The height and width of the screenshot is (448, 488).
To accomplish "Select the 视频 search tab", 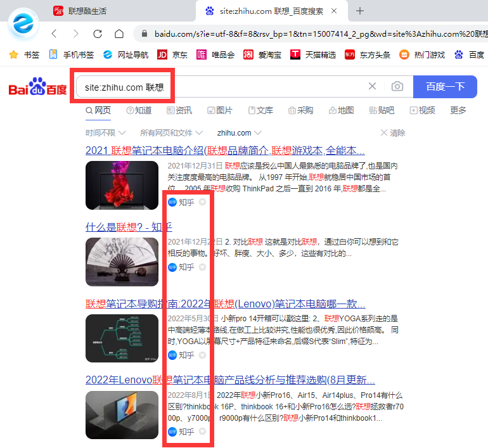I will [x=422, y=110].
